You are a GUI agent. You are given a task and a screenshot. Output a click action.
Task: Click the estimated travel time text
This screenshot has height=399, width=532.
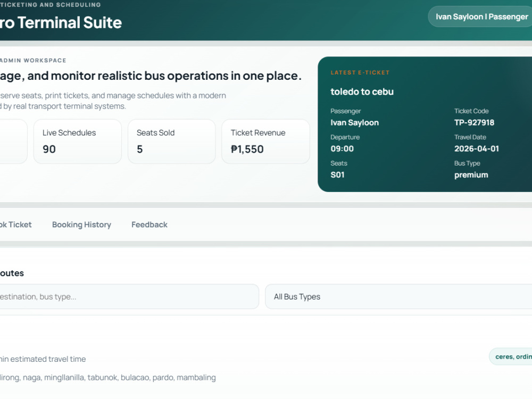43,359
